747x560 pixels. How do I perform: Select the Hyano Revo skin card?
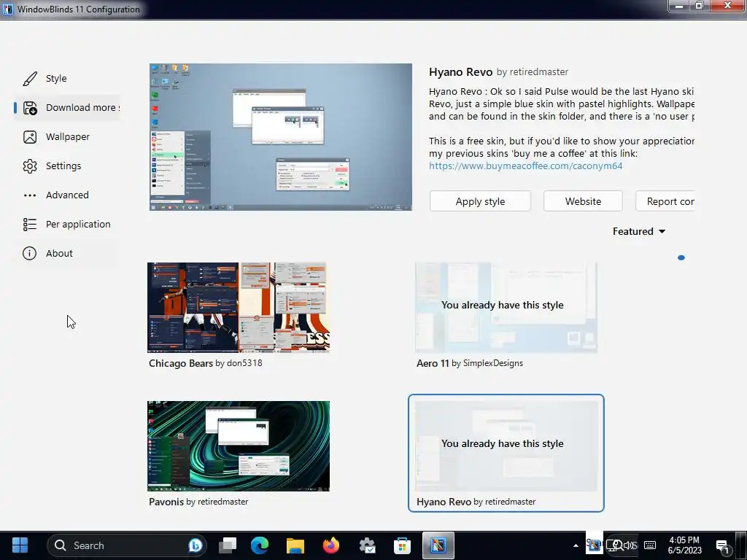click(x=506, y=453)
